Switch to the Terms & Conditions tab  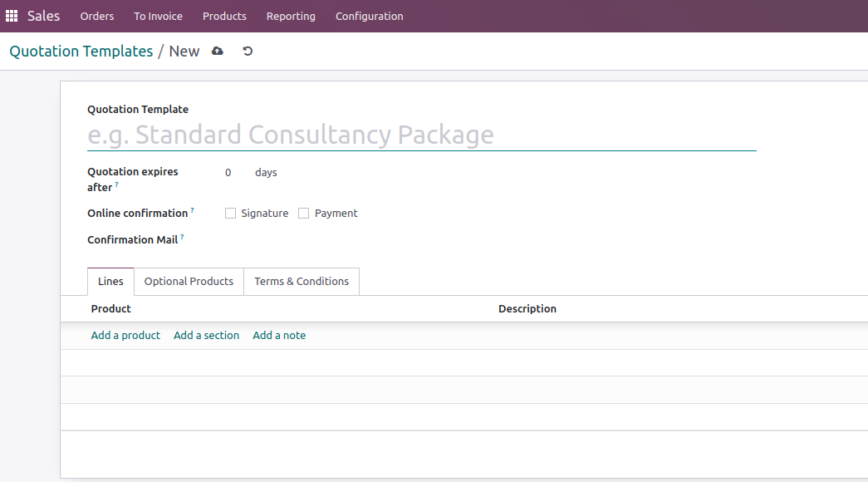click(x=302, y=282)
